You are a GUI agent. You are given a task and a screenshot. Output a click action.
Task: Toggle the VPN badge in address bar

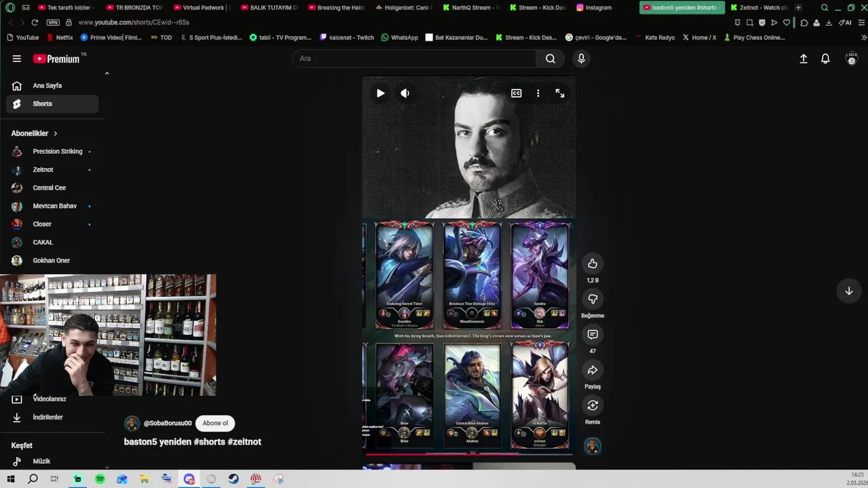coord(54,22)
